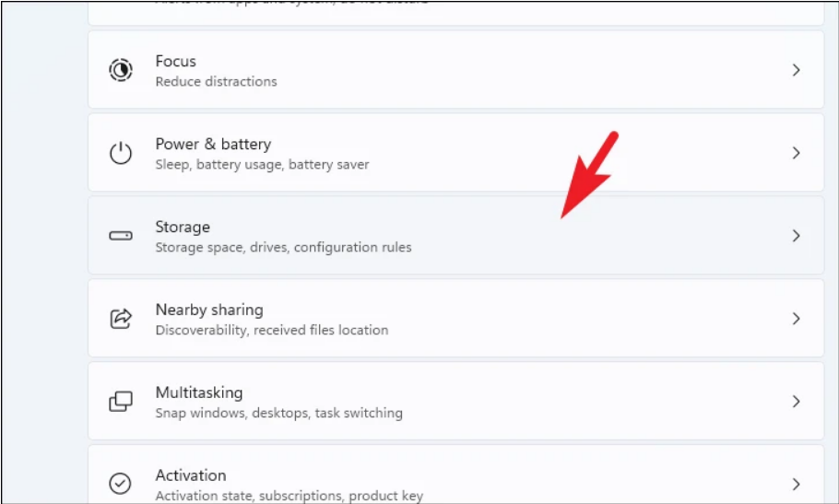The height and width of the screenshot is (504, 839).
Task: Select the Power & battery title
Action: [213, 144]
